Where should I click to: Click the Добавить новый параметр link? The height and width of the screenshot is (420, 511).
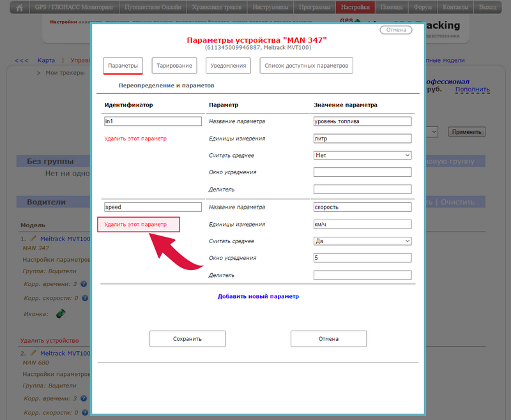coord(258,297)
